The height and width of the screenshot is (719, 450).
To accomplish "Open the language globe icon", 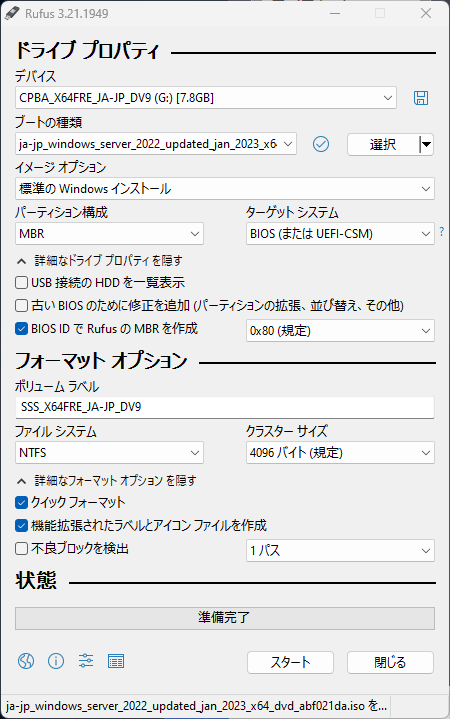I will 26,661.
